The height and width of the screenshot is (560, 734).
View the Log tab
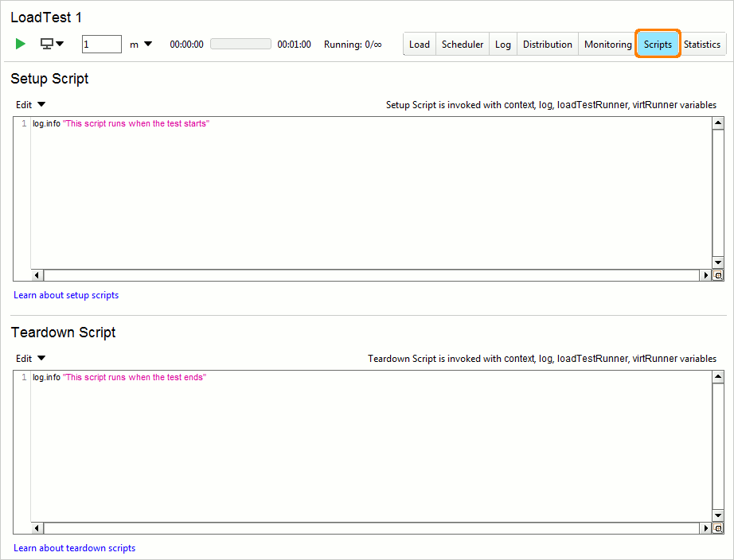pyautogui.click(x=502, y=44)
